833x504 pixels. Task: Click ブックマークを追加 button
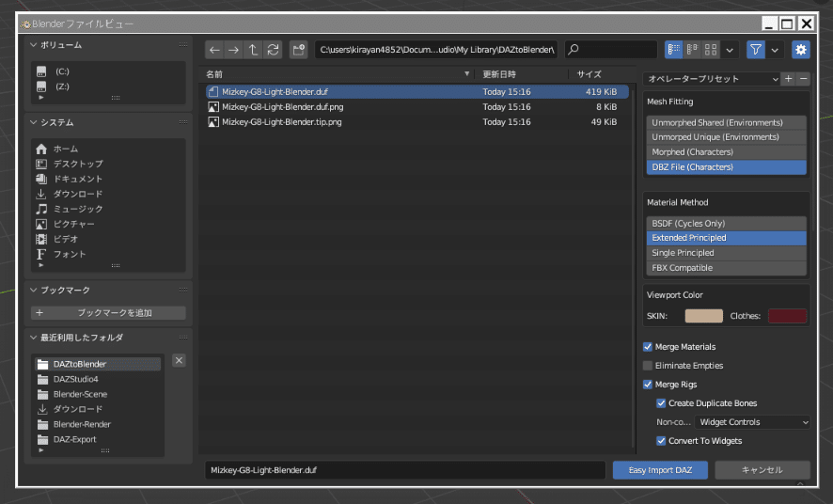[108, 313]
